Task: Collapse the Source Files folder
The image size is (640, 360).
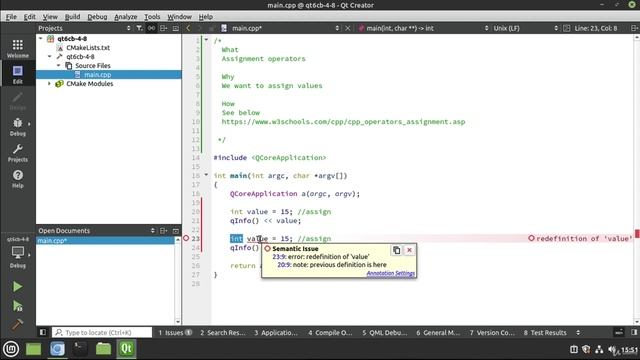Action: coord(58,65)
